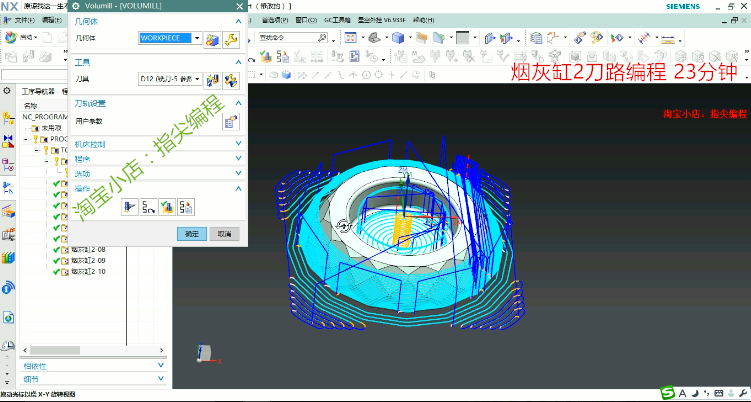
Task: Collapse the 刀轨设置 (Path Settings) section
Action: 239,103
